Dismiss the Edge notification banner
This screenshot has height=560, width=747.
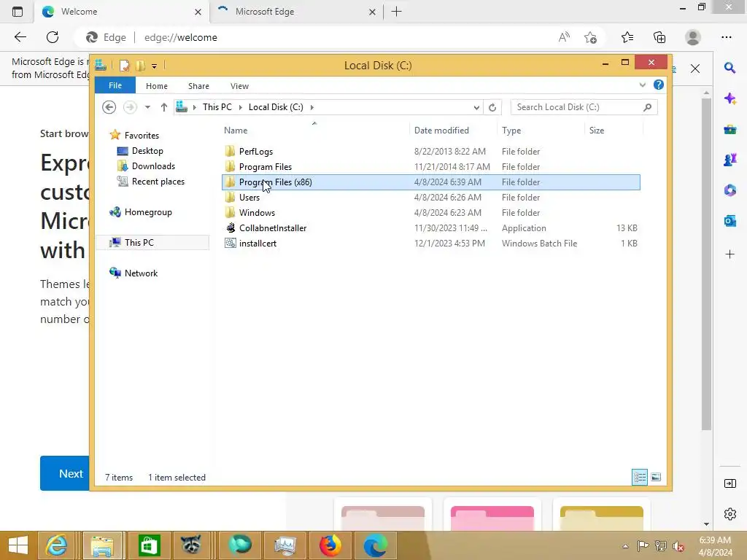tap(695, 69)
